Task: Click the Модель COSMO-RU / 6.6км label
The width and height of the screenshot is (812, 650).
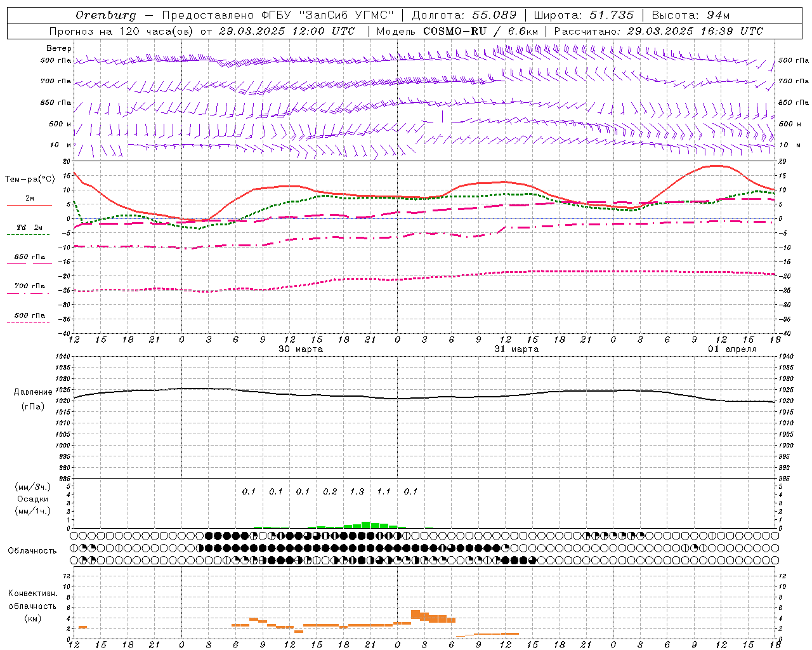Action: [x=457, y=31]
